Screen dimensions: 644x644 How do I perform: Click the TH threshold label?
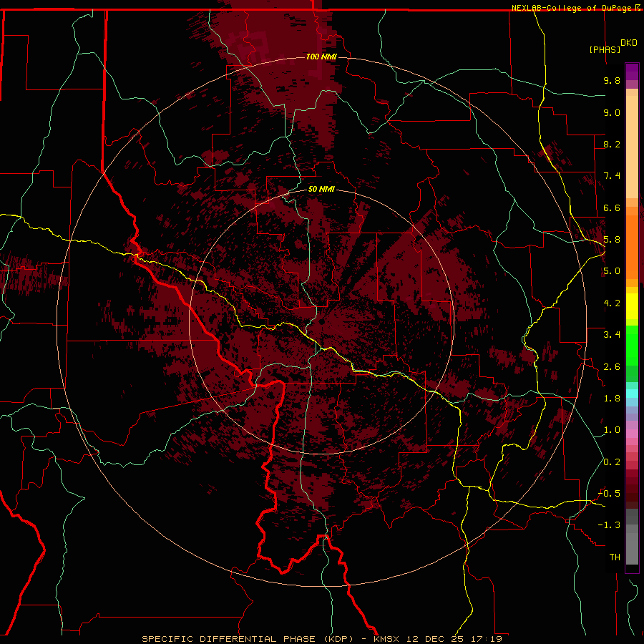615,557
